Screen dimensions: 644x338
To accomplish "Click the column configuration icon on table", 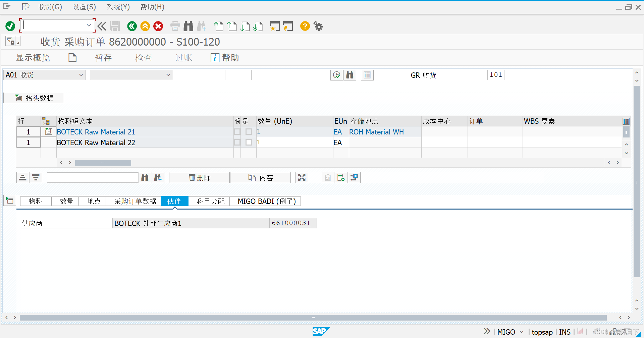I will (626, 121).
